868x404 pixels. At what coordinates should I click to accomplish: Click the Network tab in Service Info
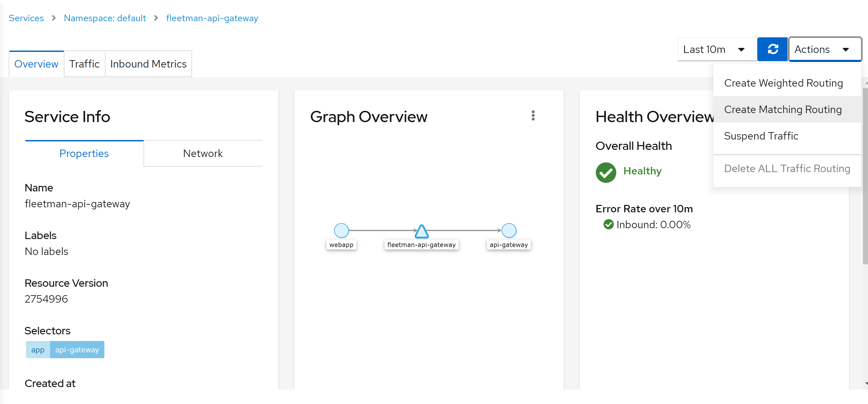pos(203,153)
